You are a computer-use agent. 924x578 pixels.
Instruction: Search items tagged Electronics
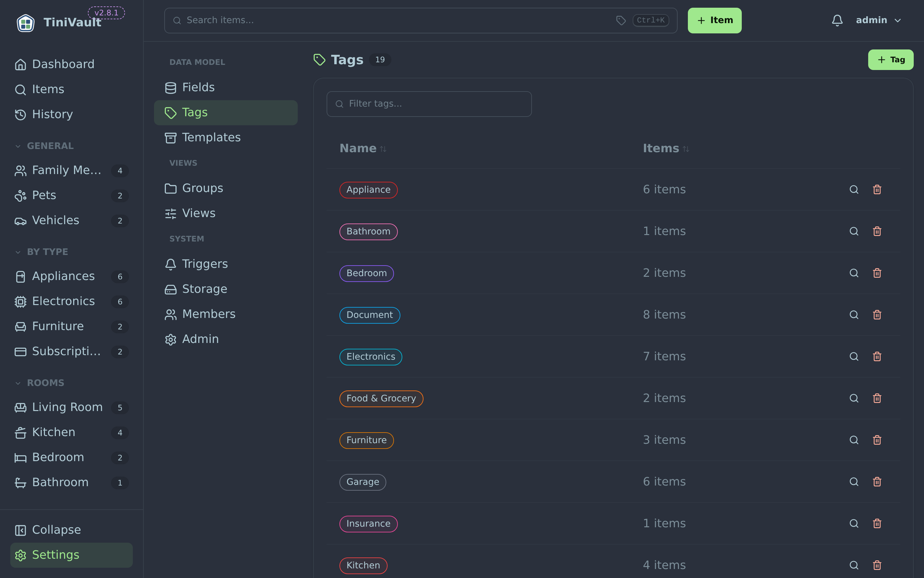[x=854, y=356]
